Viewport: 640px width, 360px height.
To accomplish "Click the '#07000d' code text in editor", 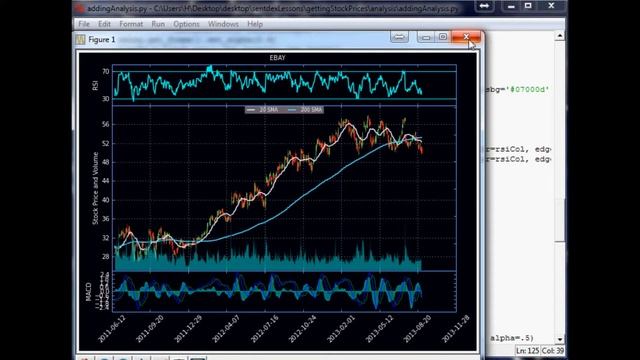I will coord(527,89).
